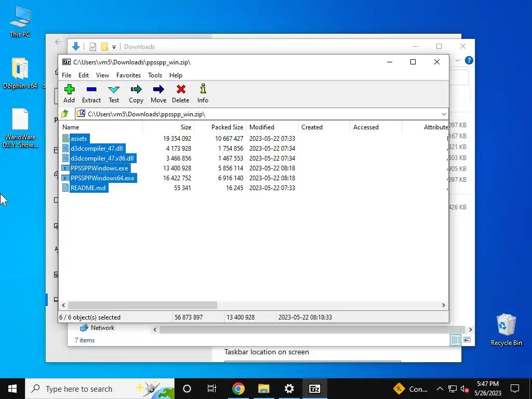
Task: Show hidden system tray icons
Action: 440,389
